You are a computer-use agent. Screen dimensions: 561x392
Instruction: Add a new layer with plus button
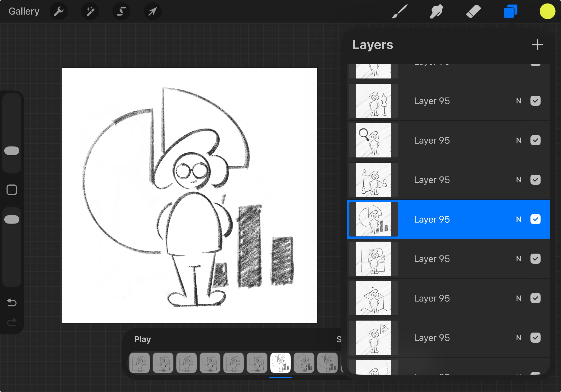pyautogui.click(x=537, y=45)
